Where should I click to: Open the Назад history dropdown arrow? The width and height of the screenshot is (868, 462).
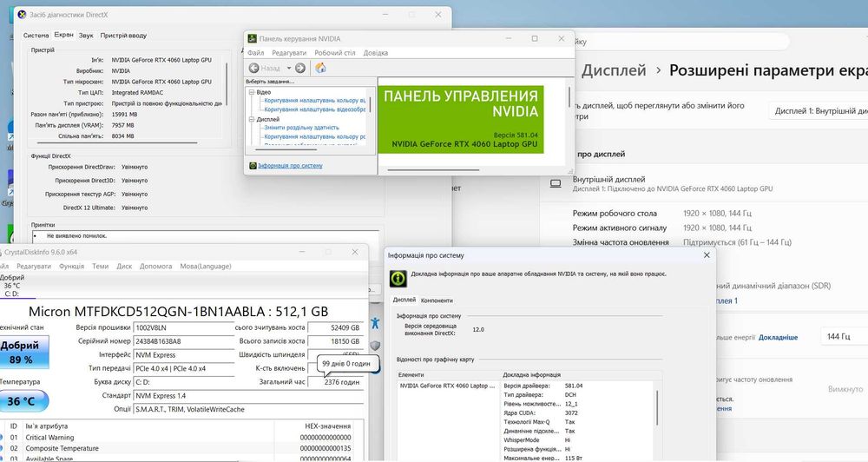pos(288,68)
